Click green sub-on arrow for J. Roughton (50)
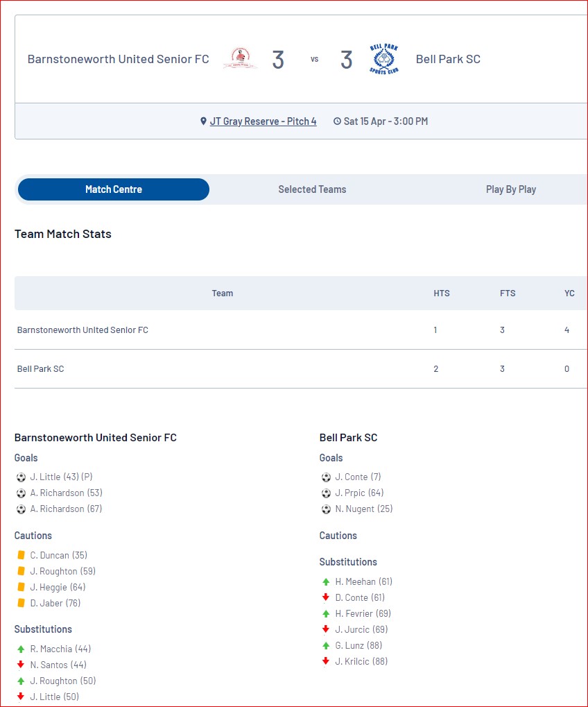This screenshot has width=588, height=707. coord(21,681)
